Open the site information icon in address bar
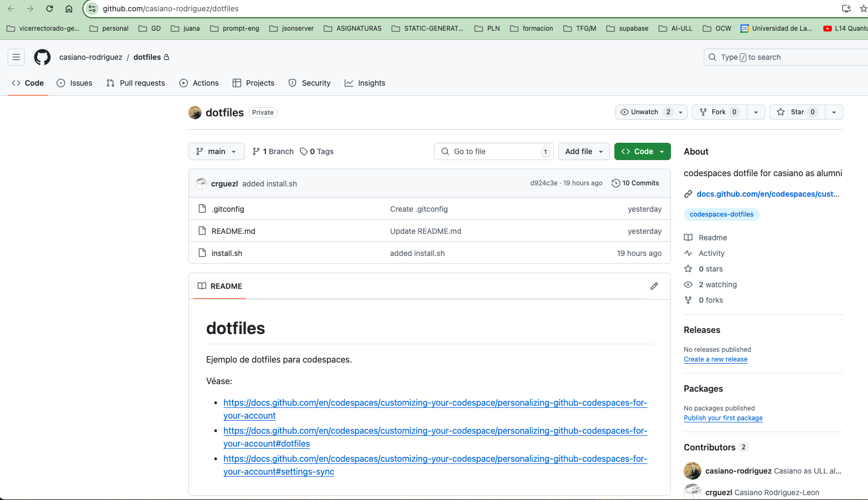The height and width of the screenshot is (500, 868). point(92,9)
